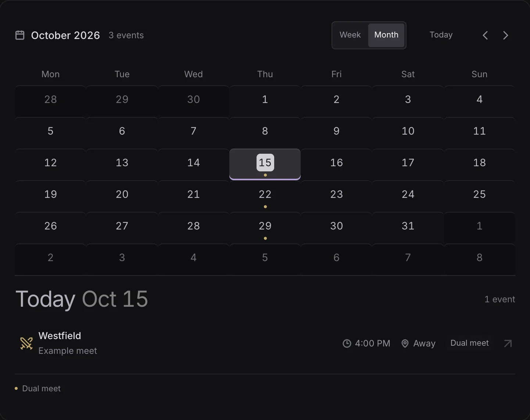Open the Westfield event title
The image size is (530, 420).
tap(60, 336)
